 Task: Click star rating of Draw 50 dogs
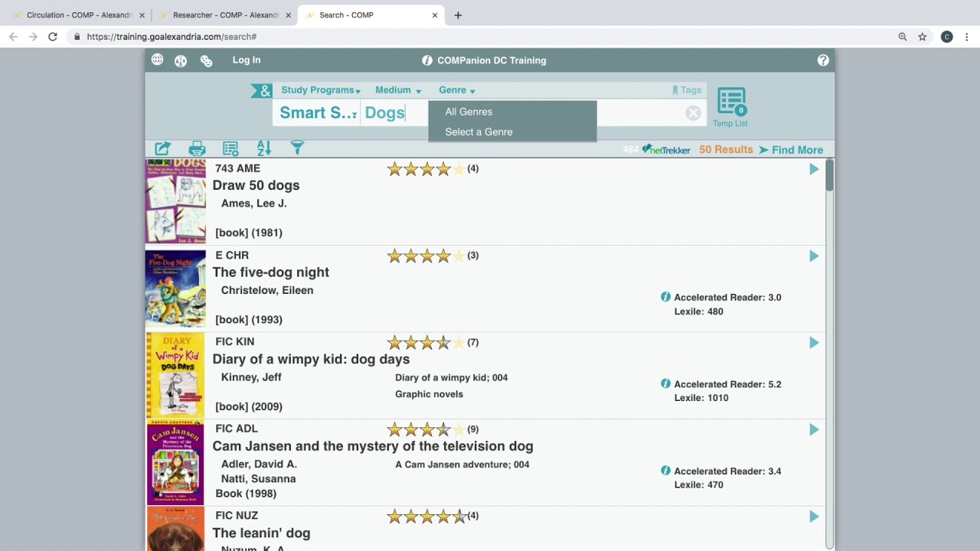(x=426, y=169)
